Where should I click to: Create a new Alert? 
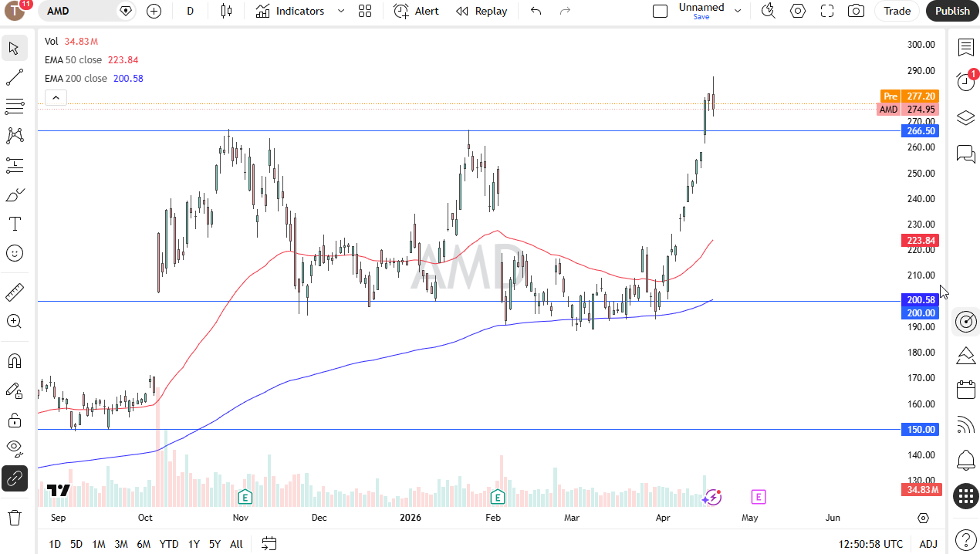tap(417, 11)
